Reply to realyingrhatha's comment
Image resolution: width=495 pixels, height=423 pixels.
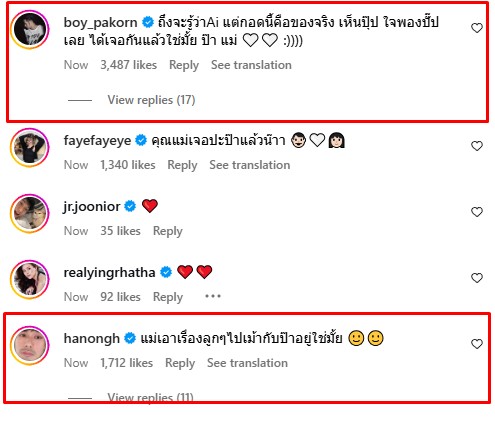168,297
